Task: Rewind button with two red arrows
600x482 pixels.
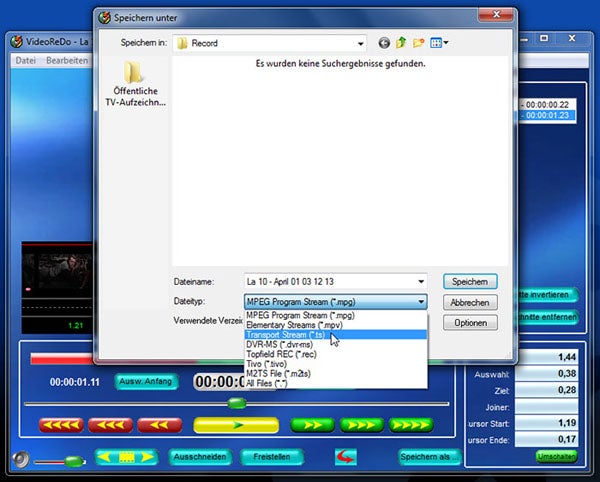Action: pyautogui.click(x=160, y=425)
